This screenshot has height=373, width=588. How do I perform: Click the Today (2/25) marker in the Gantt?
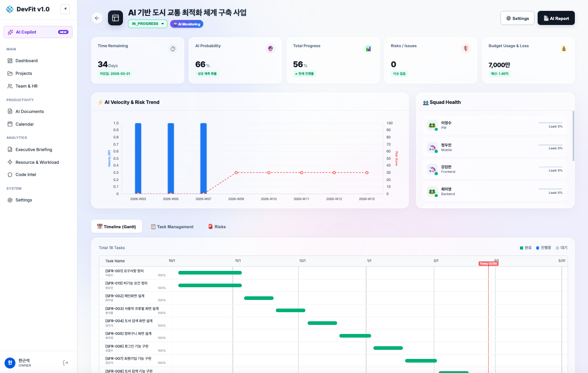tap(489, 263)
